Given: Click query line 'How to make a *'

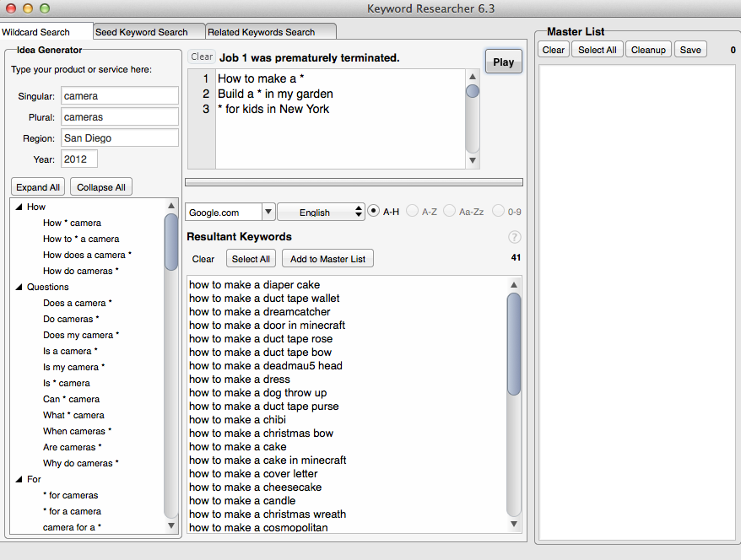Looking at the screenshot, I should [x=261, y=78].
